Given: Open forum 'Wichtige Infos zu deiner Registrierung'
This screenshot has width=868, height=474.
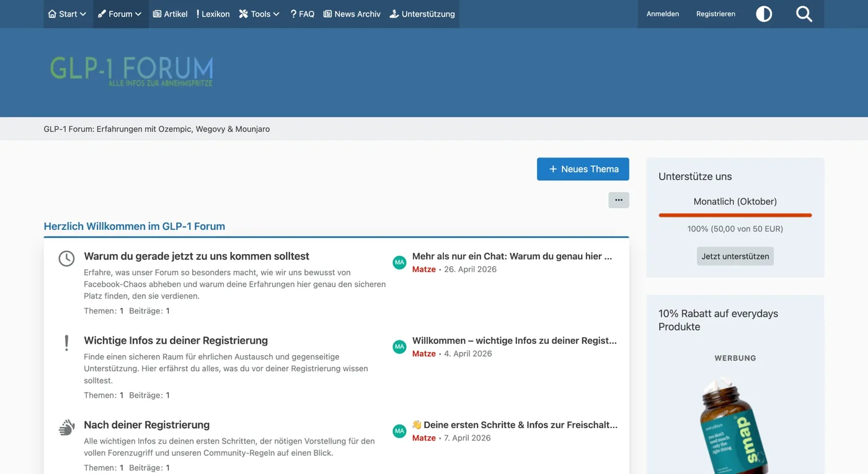Looking at the screenshot, I should pyautogui.click(x=176, y=340).
